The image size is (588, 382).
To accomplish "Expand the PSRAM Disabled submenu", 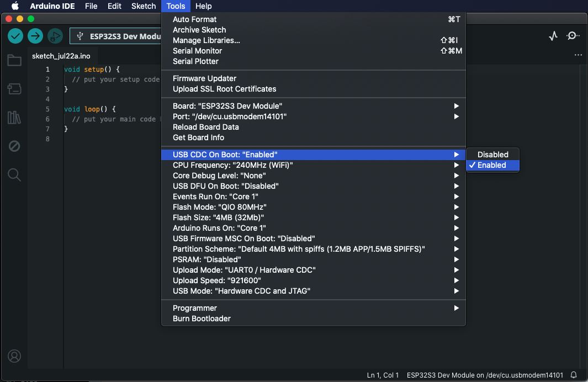I will click(314, 259).
